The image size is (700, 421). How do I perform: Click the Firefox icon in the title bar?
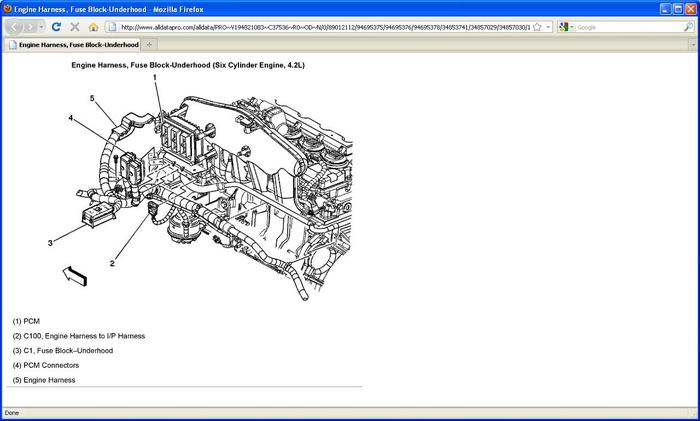tap(8, 8)
